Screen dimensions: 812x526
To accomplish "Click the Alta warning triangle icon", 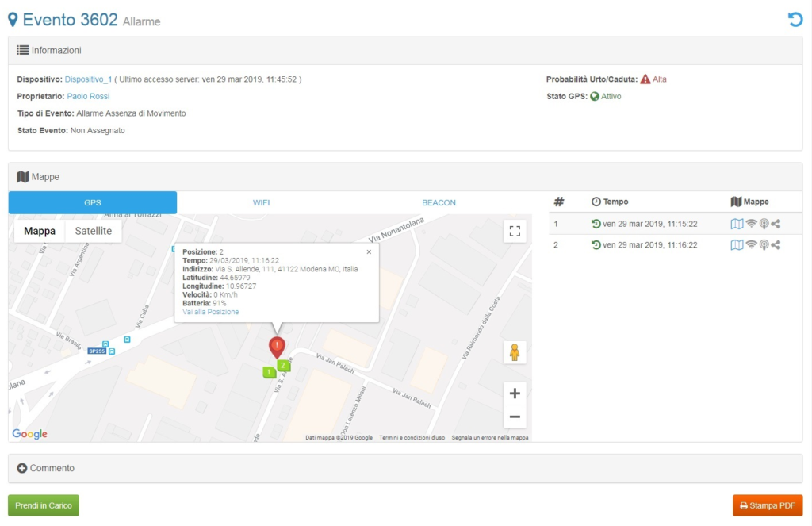I will click(x=645, y=79).
